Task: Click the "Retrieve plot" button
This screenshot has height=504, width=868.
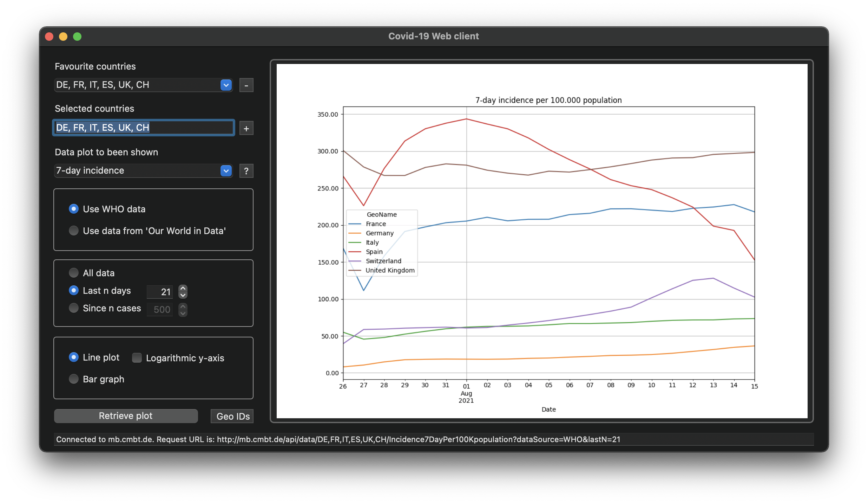Action: [126, 416]
